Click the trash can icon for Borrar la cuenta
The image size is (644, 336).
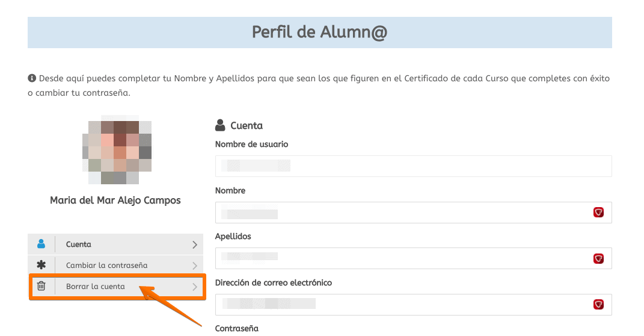(41, 286)
